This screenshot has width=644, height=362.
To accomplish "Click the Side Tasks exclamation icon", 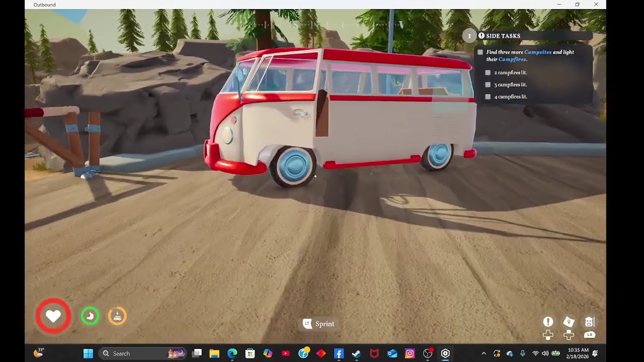I will pos(481,36).
